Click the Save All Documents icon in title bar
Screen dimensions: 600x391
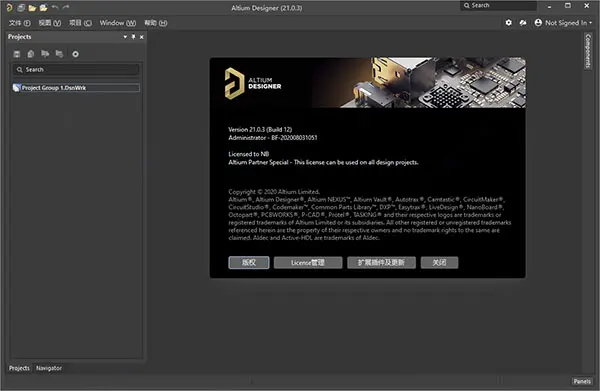pyautogui.click(x=21, y=7)
